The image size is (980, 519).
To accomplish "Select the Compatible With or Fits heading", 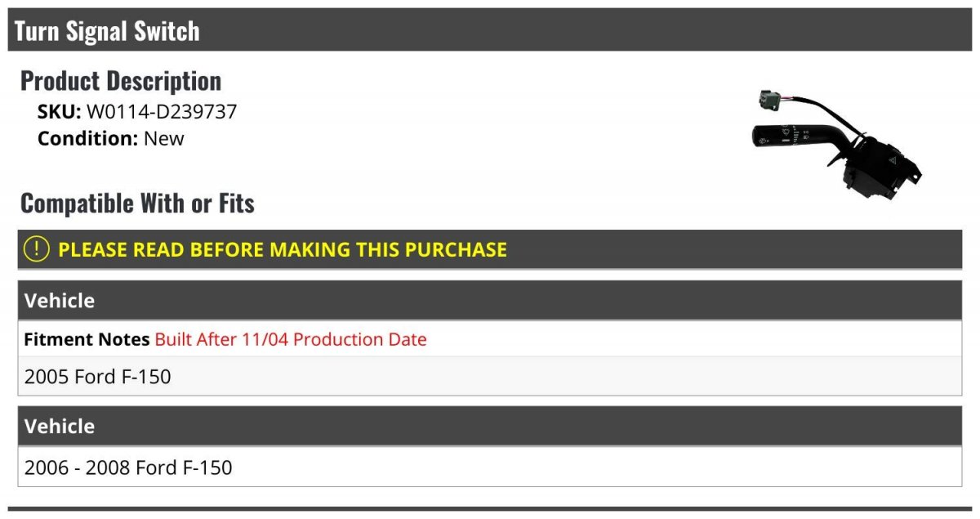I will (137, 203).
